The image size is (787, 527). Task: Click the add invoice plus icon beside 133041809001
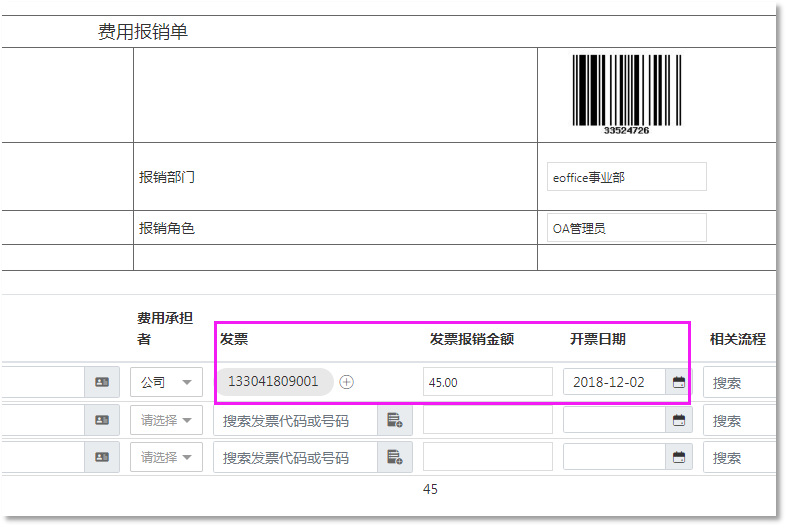347,382
